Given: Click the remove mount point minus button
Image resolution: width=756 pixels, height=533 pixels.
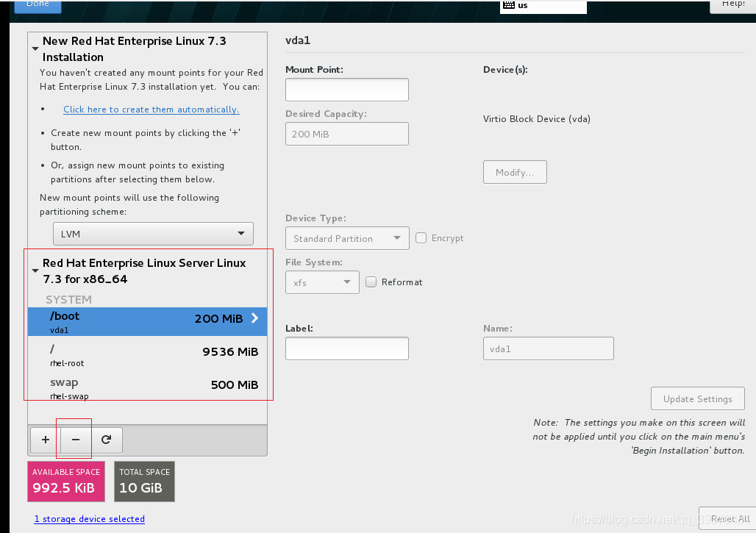Looking at the screenshot, I should pos(76,440).
